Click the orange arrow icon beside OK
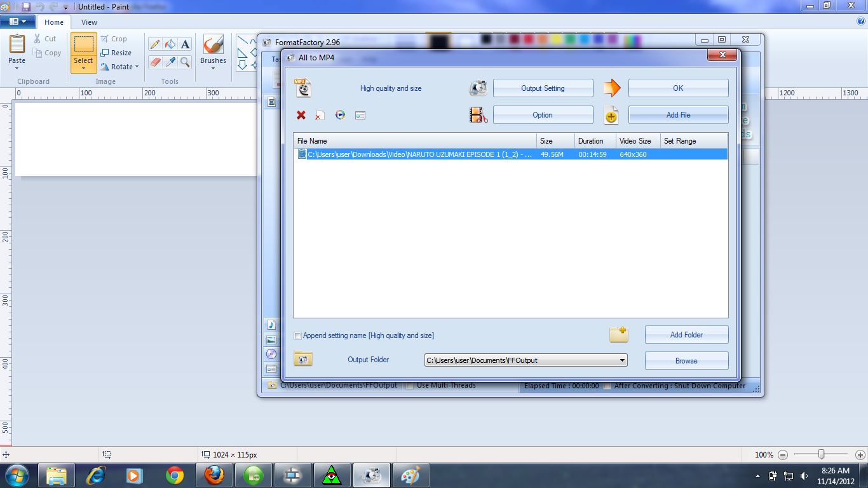 coord(611,88)
